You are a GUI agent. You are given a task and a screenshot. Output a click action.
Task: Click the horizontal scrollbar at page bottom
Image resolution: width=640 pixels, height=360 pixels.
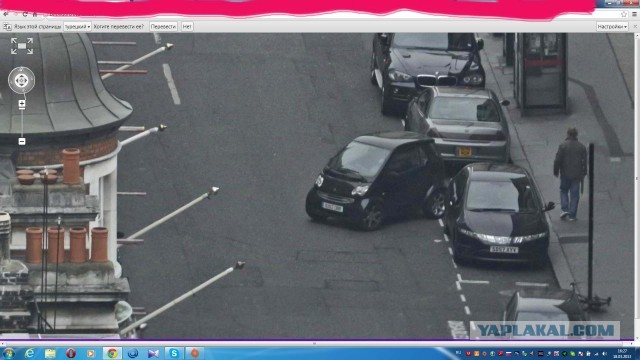317,344
